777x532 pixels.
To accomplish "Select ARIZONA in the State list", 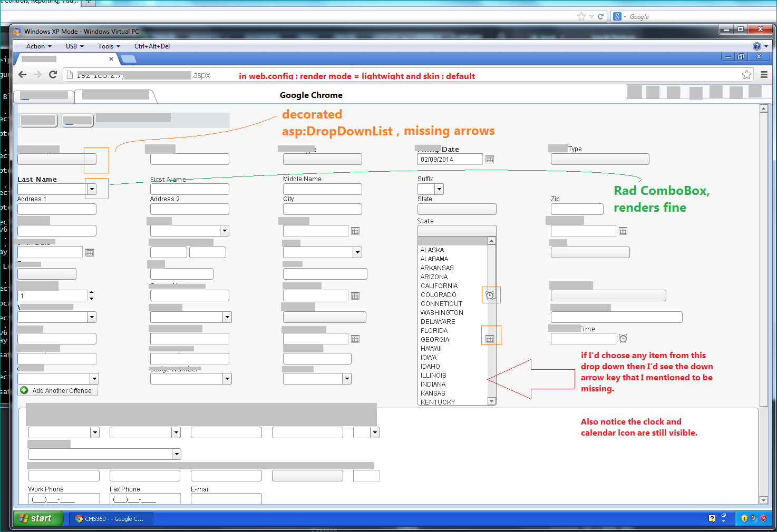I will [x=453, y=277].
